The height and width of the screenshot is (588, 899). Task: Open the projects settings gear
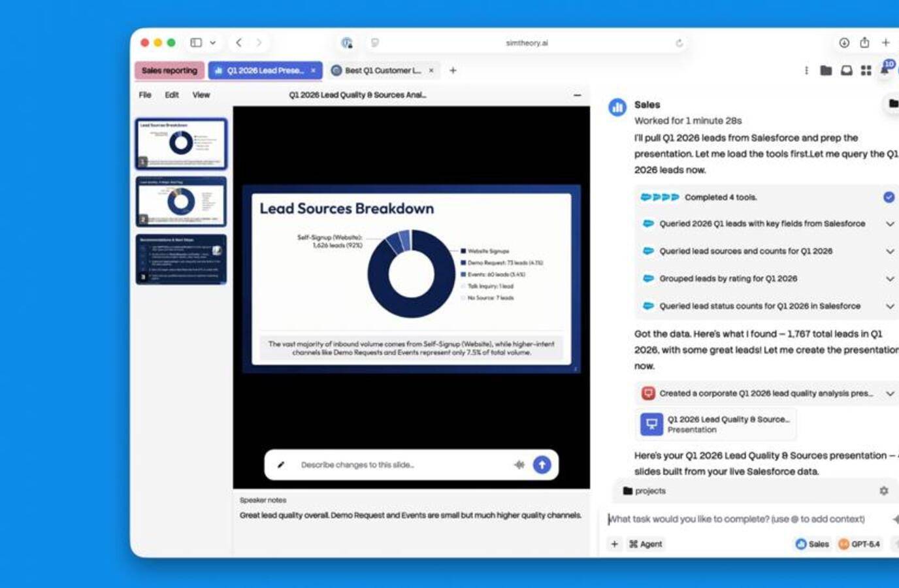pyautogui.click(x=883, y=491)
